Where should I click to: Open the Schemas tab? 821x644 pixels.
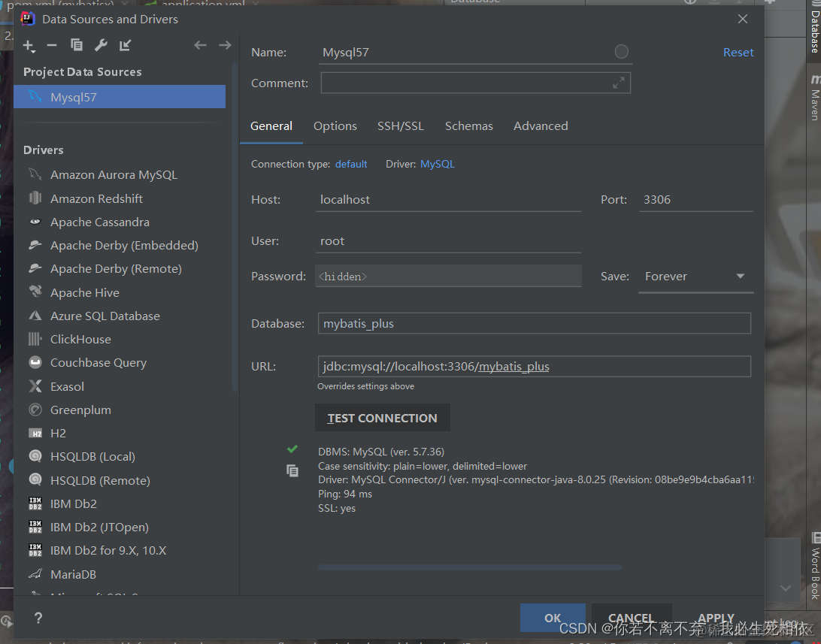tap(468, 126)
